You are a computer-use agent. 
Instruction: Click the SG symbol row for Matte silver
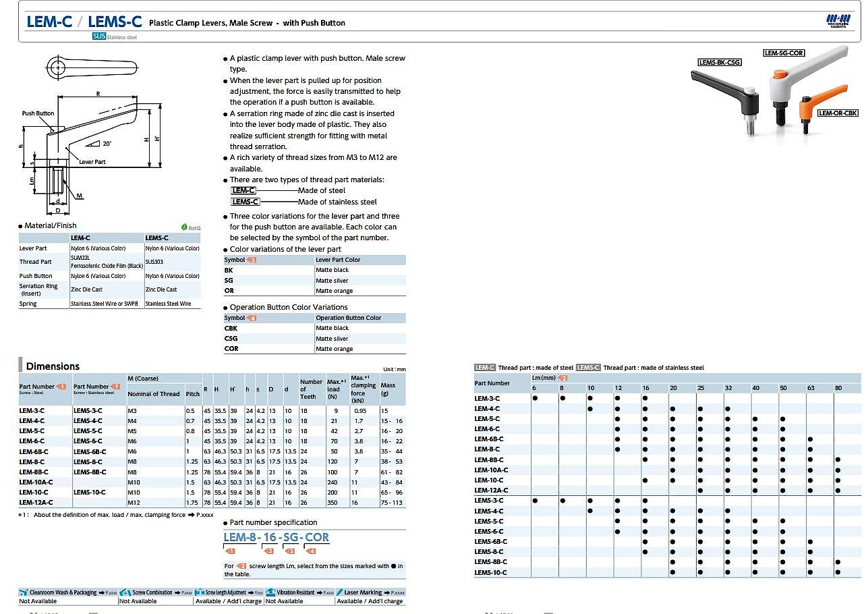314,280
